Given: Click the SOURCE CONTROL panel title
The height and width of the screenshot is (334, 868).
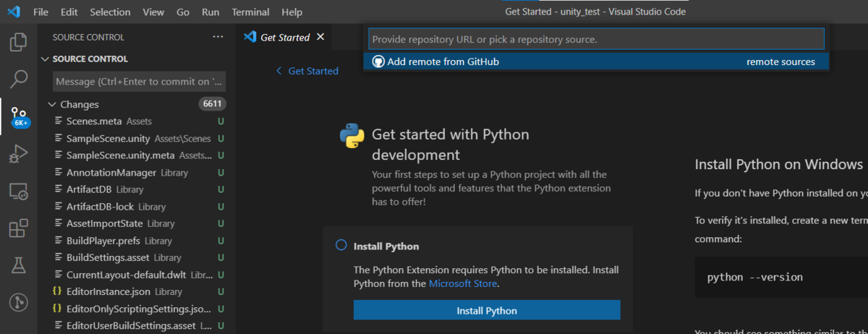Looking at the screenshot, I should point(88,37).
